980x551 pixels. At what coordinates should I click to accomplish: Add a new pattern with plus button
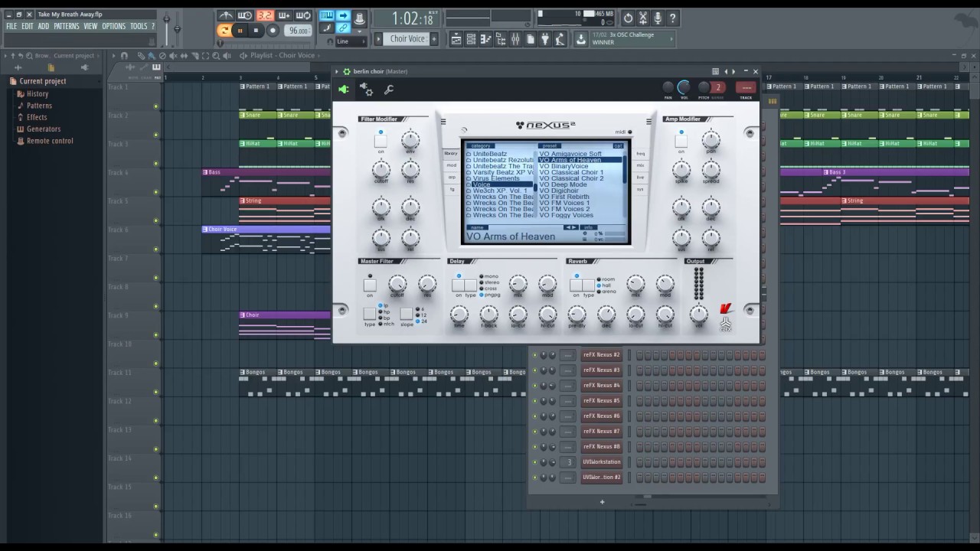[x=434, y=39]
